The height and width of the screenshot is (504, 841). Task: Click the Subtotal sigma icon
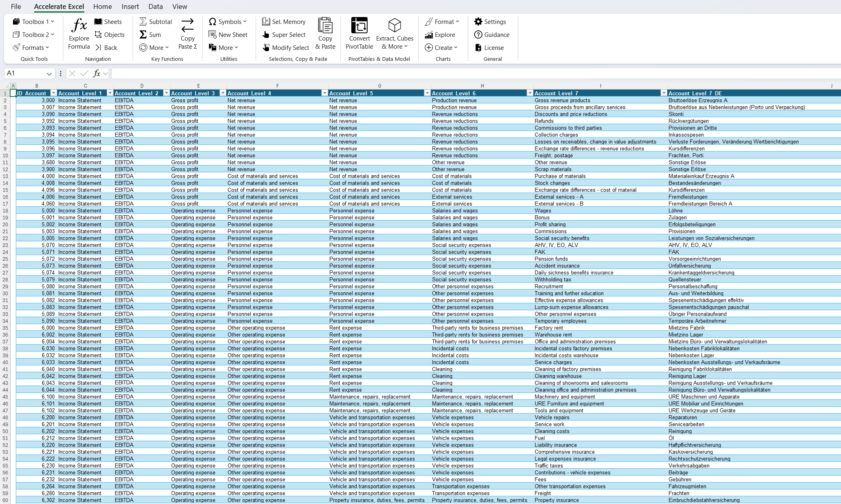click(x=143, y=22)
